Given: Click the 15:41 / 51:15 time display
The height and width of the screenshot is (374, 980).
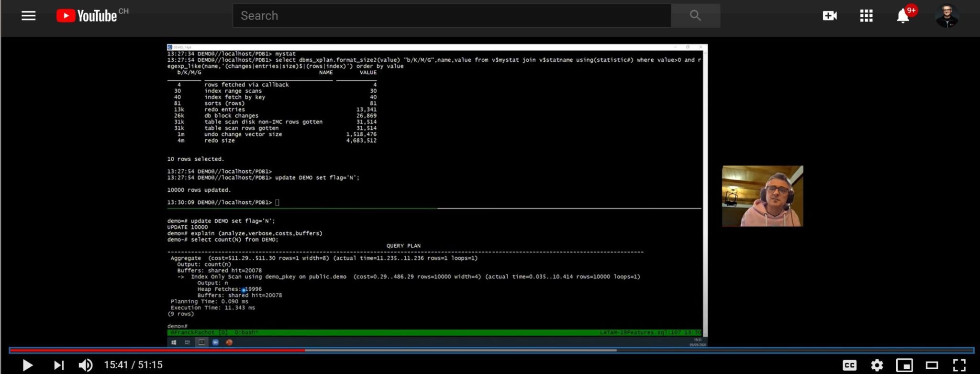Looking at the screenshot, I should tap(134, 365).
